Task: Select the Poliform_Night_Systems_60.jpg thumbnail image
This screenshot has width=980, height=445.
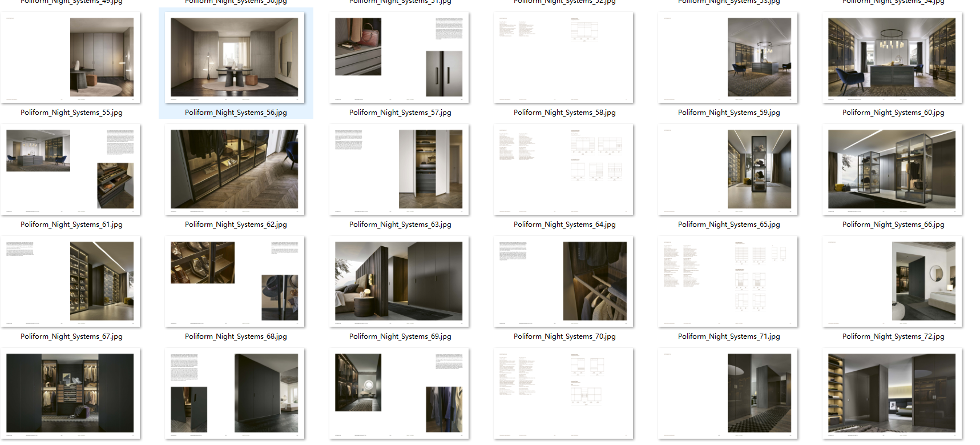Action: tap(892, 57)
